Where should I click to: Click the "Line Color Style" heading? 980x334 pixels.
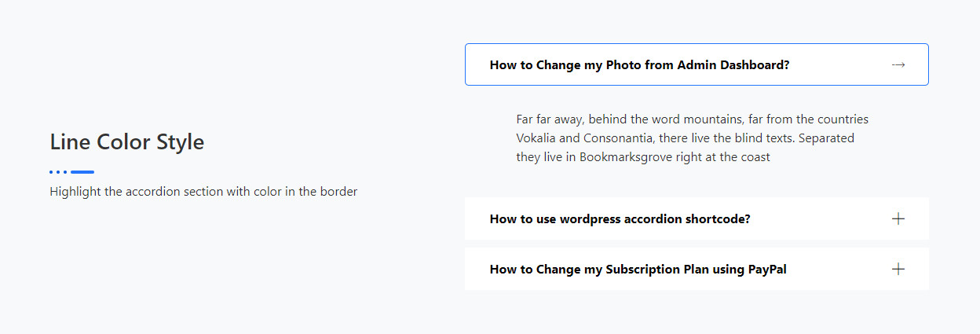click(126, 142)
